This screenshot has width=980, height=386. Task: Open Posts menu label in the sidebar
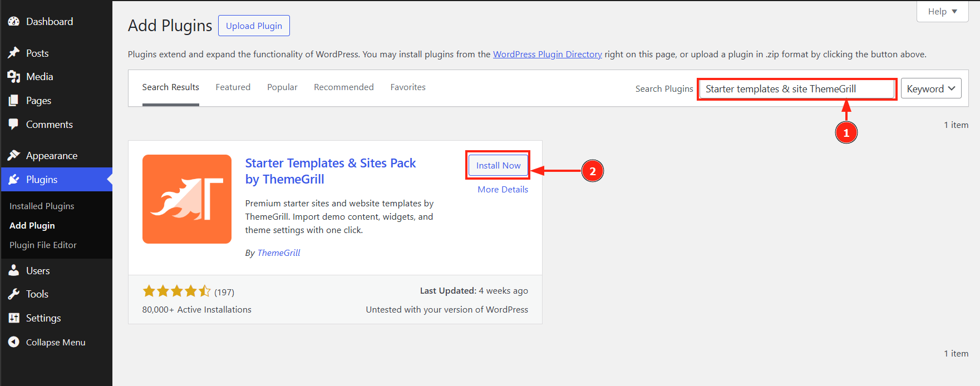(37, 53)
